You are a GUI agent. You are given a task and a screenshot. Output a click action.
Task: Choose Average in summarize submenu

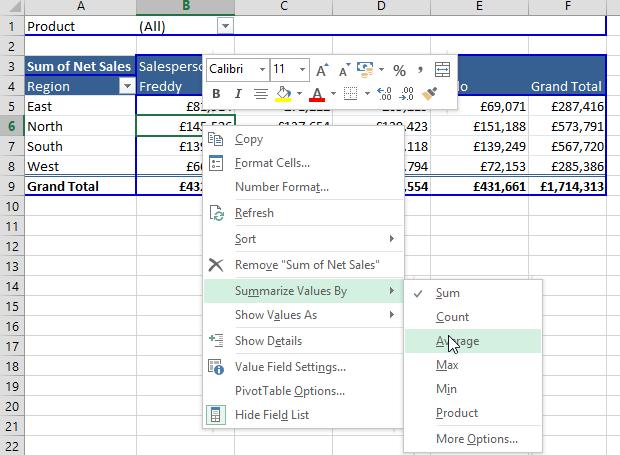[x=457, y=341]
